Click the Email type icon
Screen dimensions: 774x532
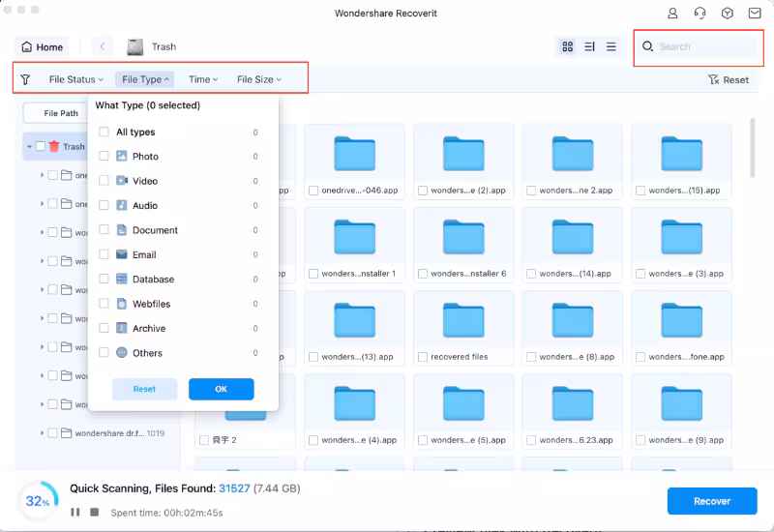pyautogui.click(x=122, y=254)
